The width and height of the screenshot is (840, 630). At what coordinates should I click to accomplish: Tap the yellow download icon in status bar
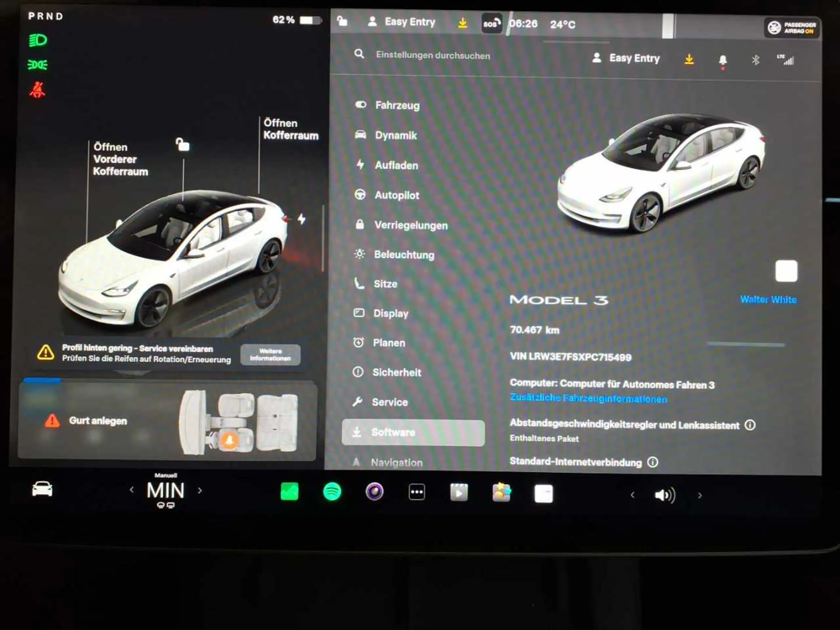[463, 23]
